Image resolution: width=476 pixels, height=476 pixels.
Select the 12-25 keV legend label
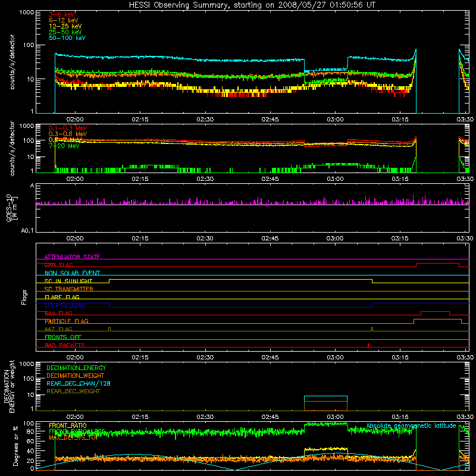(65, 26)
